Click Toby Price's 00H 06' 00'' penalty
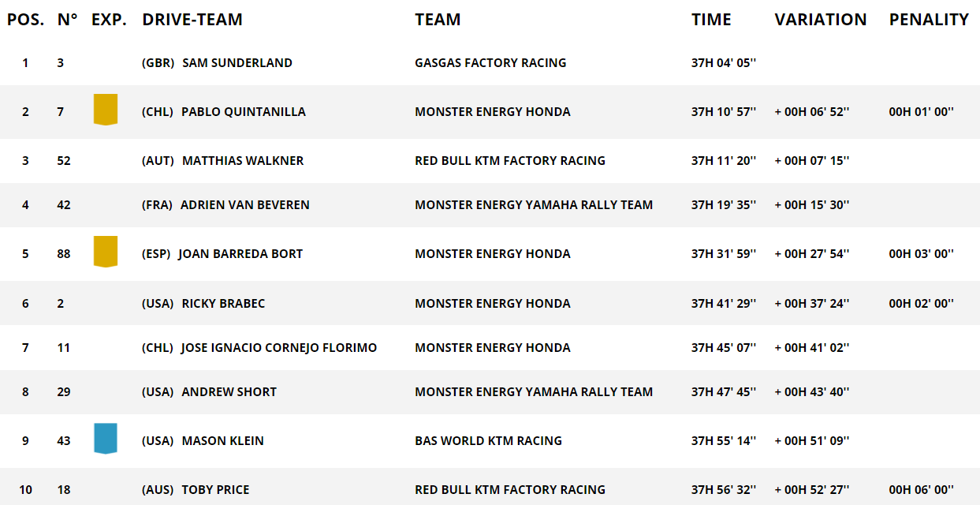 (x=921, y=490)
